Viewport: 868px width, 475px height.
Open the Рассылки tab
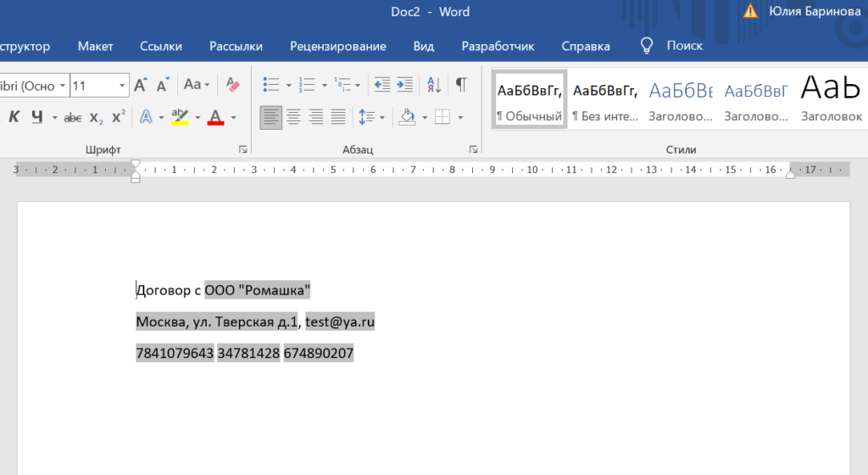click(236, 46)
